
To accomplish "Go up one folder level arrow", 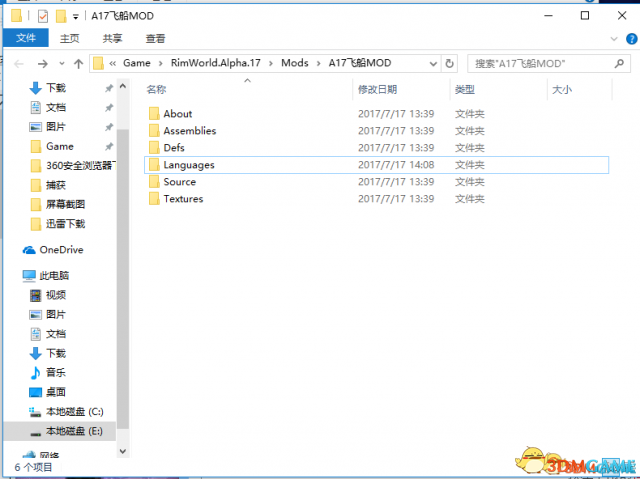I will pos(78,64).
